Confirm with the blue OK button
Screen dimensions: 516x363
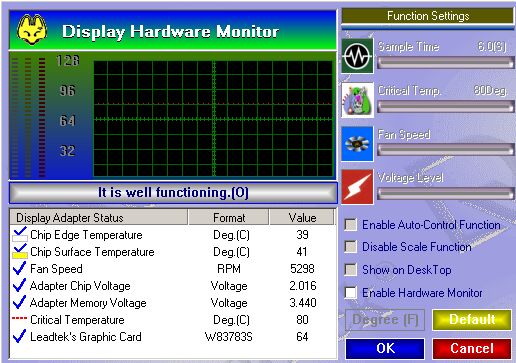tap(385, 348)
